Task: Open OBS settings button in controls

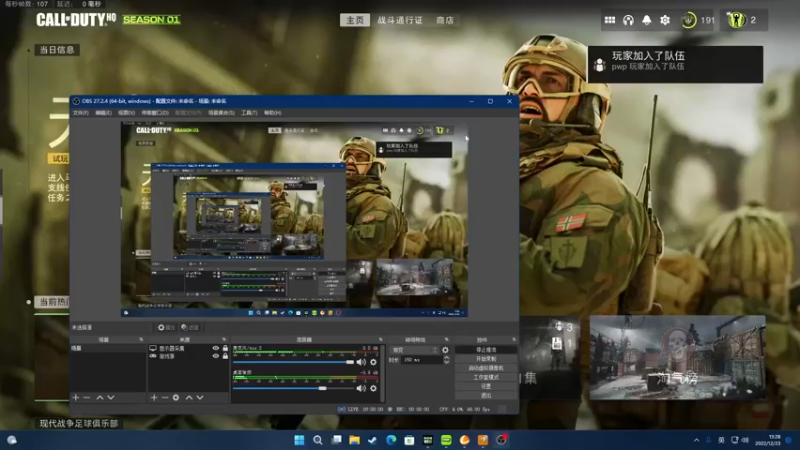Action: click(486, 387)
